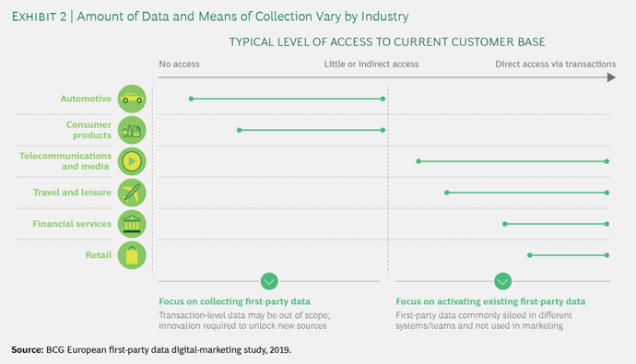The image size is (636, 364).
Task: Select the Telecommunications and media label
Action: click(65, 161)
